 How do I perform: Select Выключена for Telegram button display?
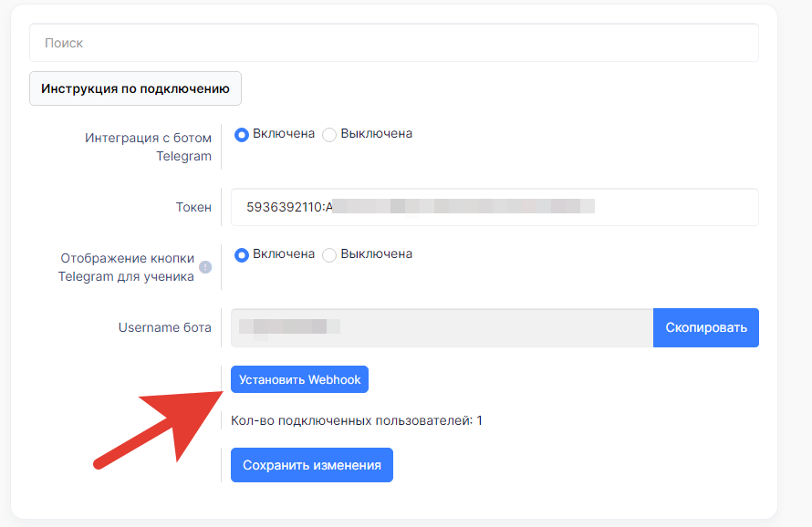point(329,255)
